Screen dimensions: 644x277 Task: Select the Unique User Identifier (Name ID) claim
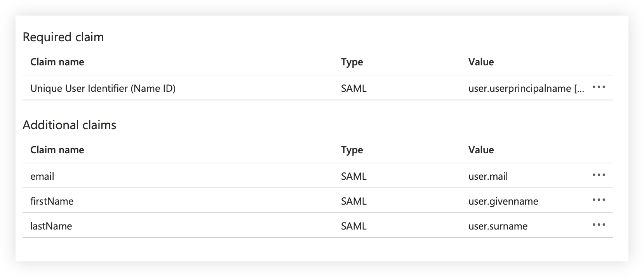[103, 88]
